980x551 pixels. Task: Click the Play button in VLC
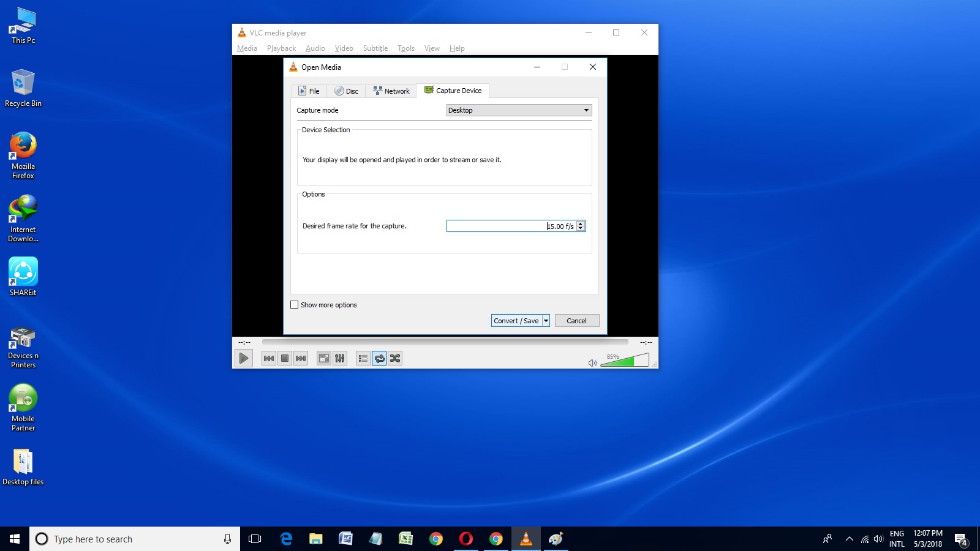coord(243,358)
